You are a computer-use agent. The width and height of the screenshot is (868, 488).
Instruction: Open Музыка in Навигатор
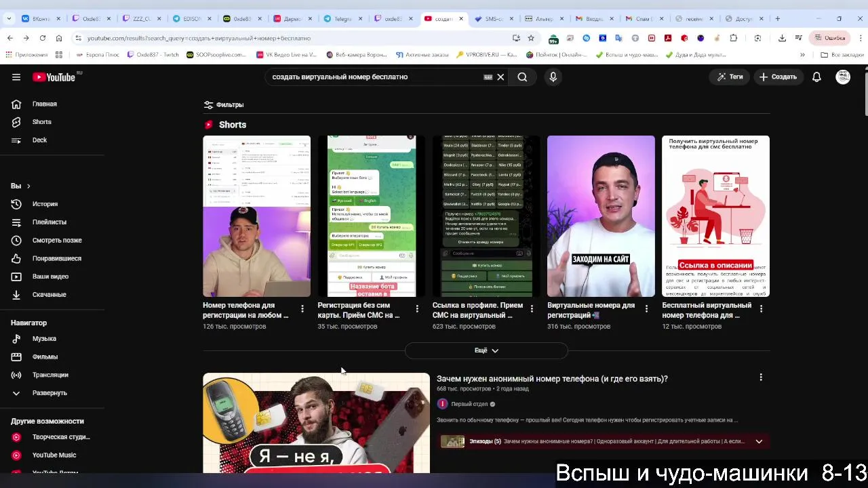52,339
